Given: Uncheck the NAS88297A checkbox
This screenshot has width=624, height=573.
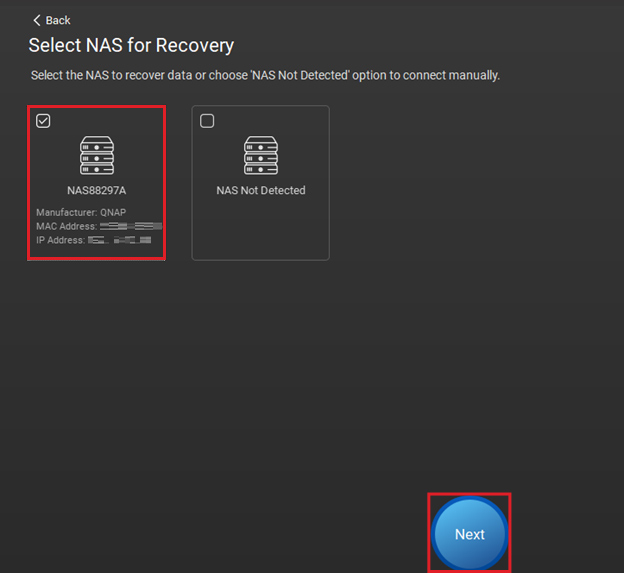Looking at the screenshot, I should [x=43, y=121].
